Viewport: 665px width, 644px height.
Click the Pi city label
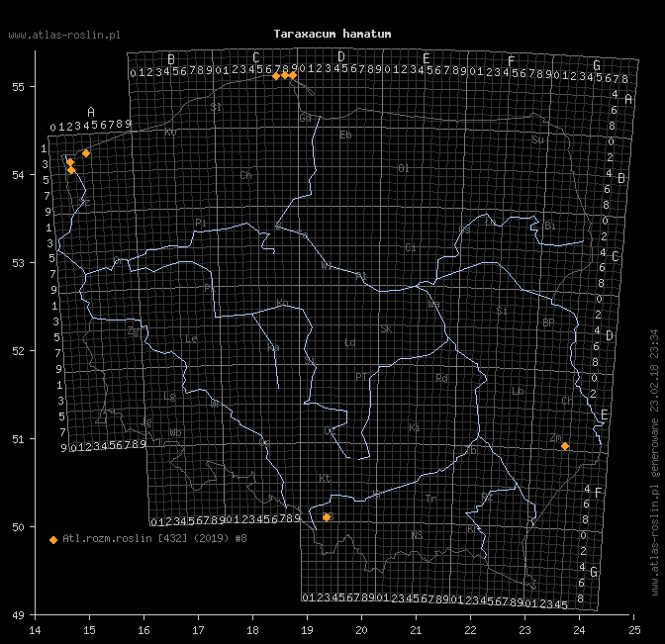pos(201,223)
